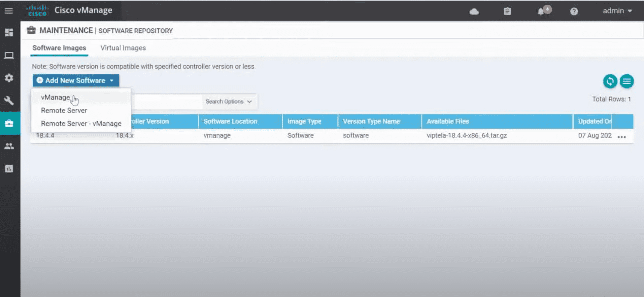Switch to the Software Images tab
This screenshot has height=297, width=644.
(59, 48)
